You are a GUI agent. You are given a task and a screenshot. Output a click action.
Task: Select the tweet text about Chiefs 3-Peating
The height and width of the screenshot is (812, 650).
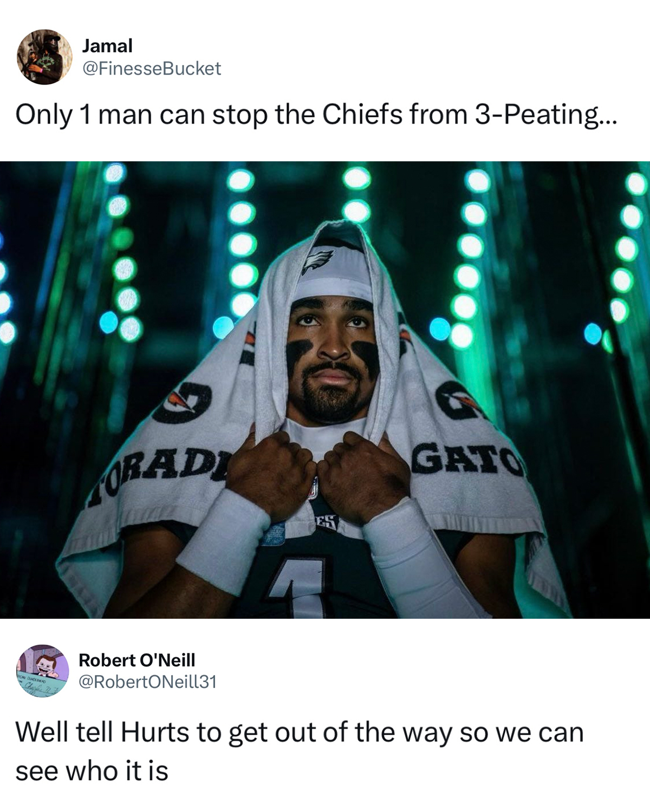[316, 115]
